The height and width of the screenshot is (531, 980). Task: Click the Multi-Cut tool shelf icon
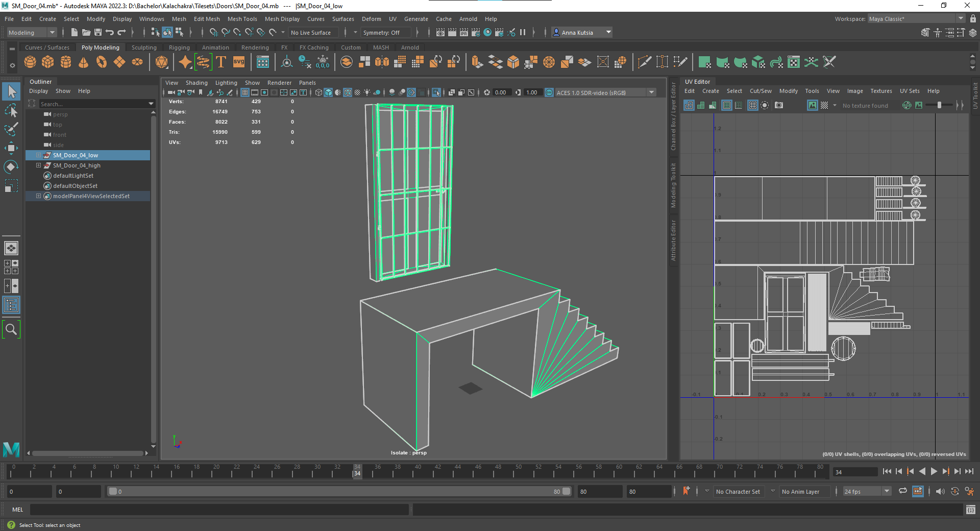tap(645, 62)
